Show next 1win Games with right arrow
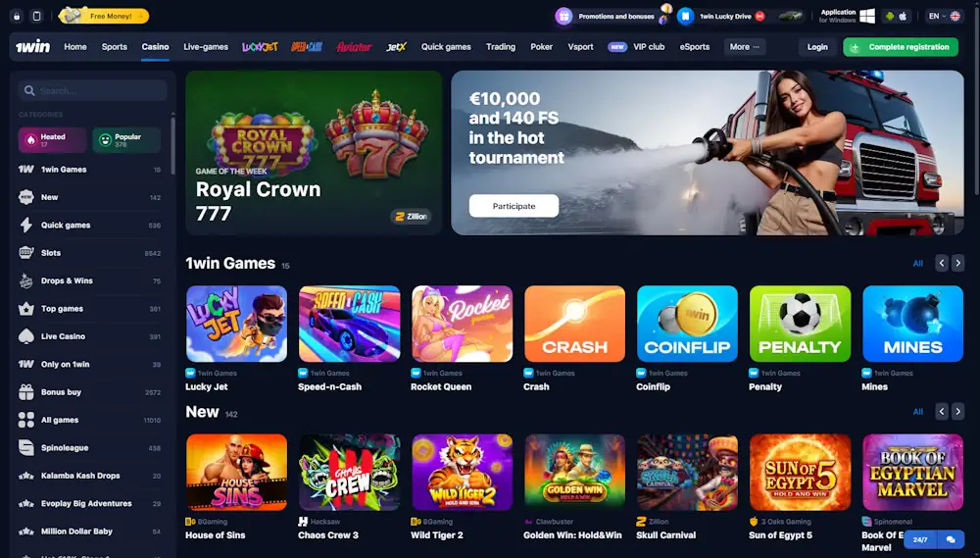 [957, 264]
